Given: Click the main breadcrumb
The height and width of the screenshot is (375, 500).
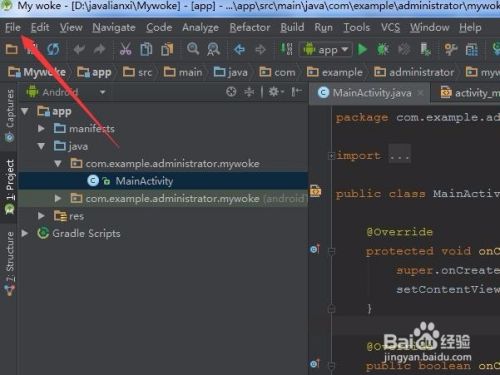Looking at the screenshot, I should pyautogui.click(x=183, y=72).
